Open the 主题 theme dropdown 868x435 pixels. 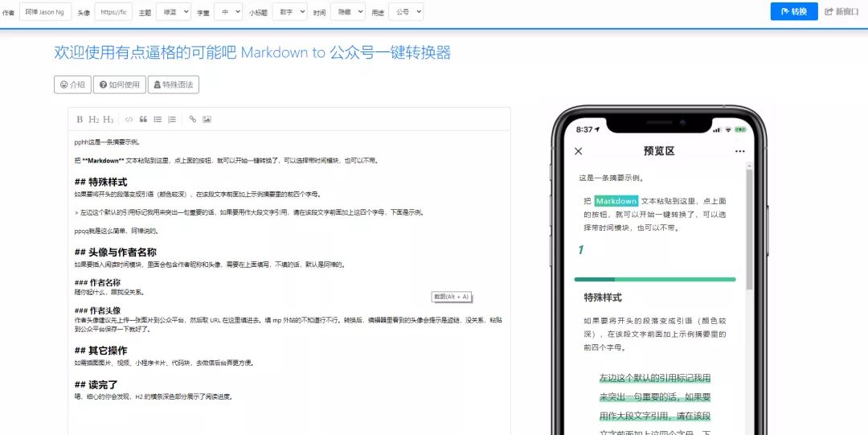(173, 12)
